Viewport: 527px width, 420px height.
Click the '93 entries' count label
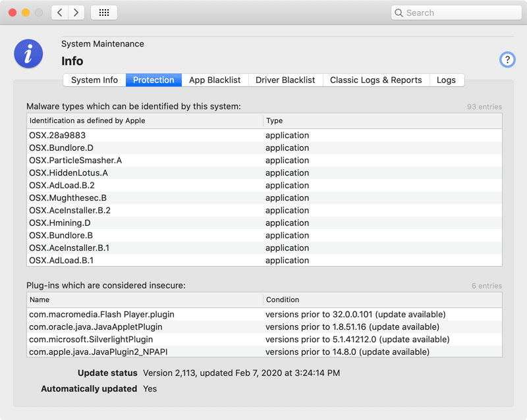pos(484,107)
